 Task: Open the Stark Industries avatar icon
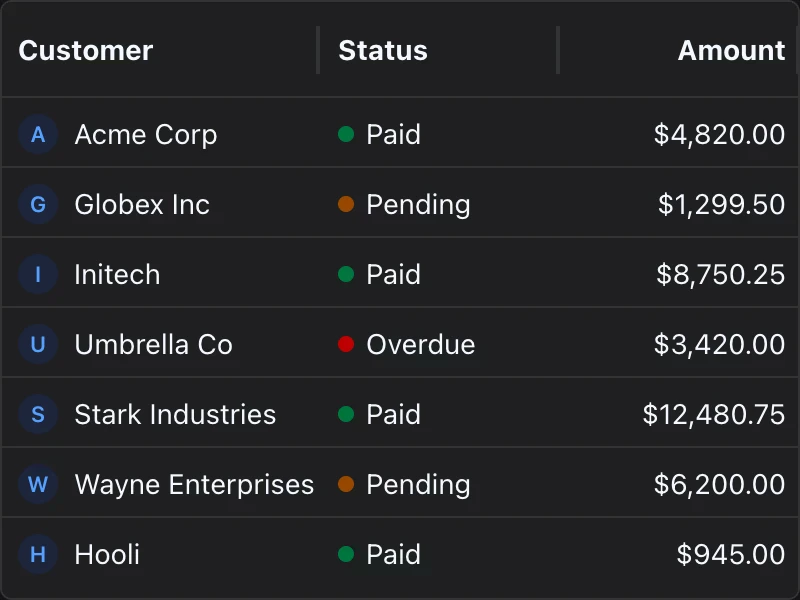pos(38,414)
